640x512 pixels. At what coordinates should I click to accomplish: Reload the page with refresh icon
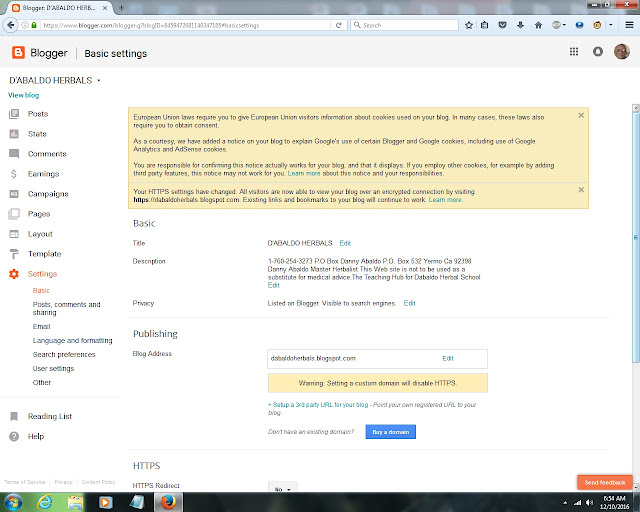tap(338, 25)
